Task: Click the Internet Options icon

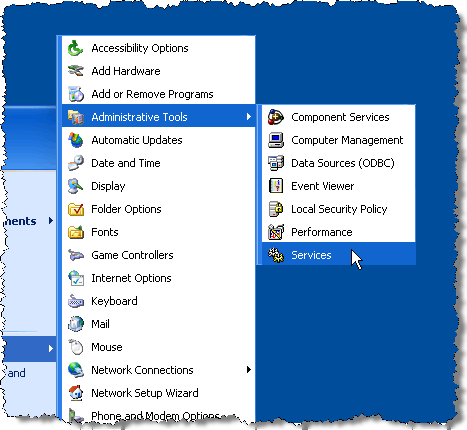Action: [76, 278]
